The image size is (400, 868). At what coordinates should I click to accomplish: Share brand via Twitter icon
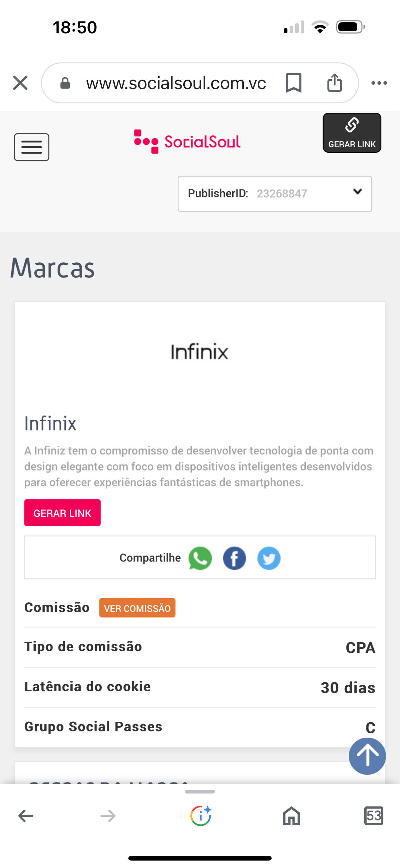pos(269,558)
